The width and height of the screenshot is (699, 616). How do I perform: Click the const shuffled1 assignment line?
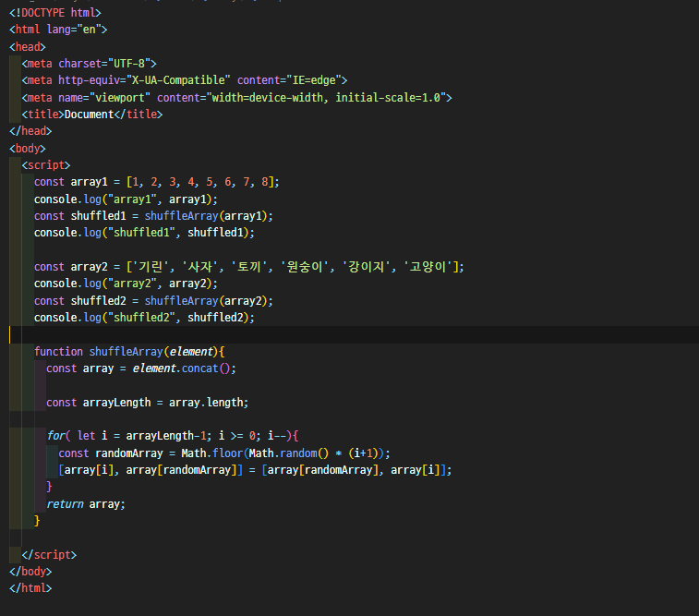(154, 216)
